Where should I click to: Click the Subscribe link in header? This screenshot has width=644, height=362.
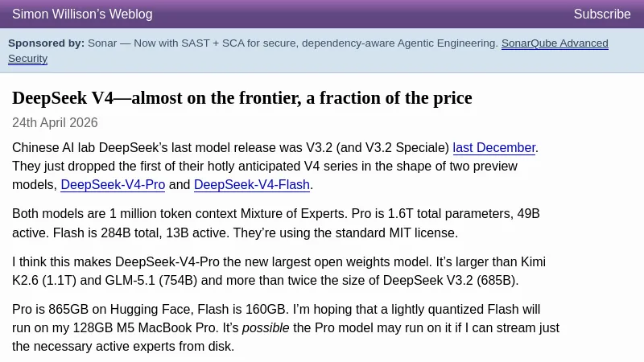601,14
